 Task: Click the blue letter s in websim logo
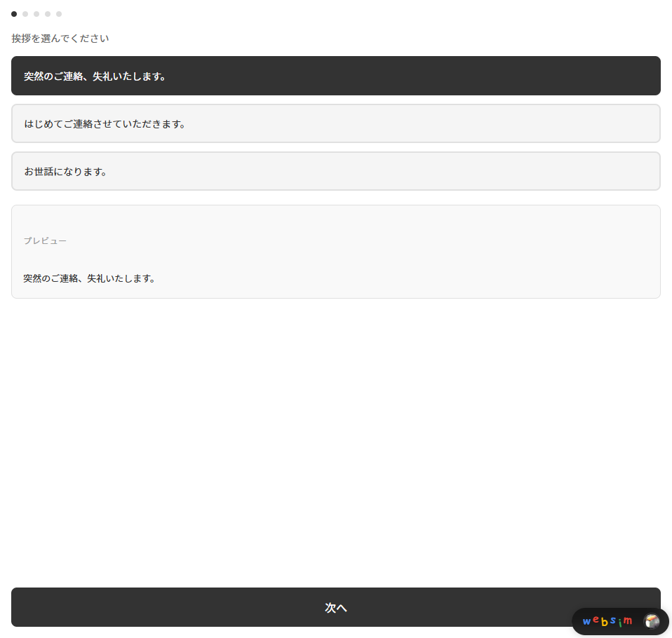(x=612, y=620)
